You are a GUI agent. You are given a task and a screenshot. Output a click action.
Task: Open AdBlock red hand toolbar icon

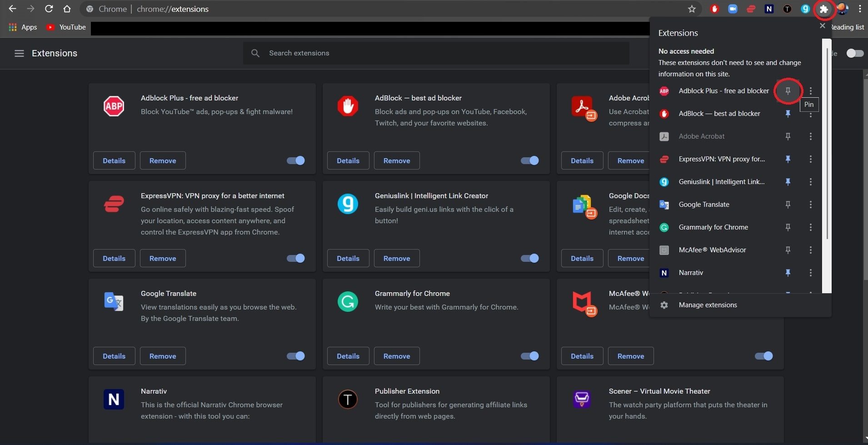pos(714,9)
